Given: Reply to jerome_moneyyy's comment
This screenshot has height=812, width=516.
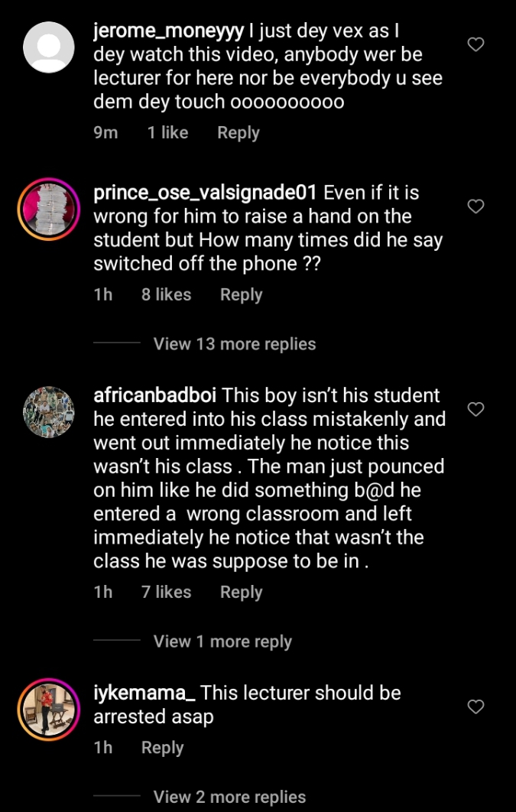Looking at the screenshot, I should coord(238,133).
